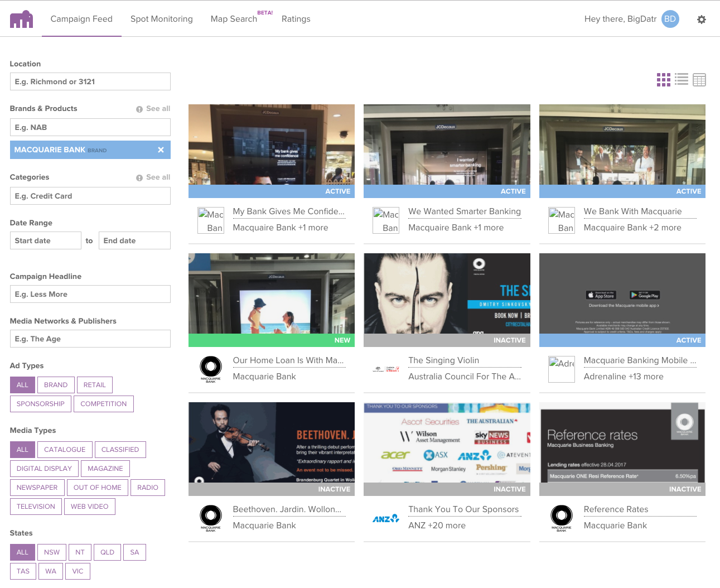Filter by SA state
Image resolution: width=720 pixels, height=588 pixels.
pos(135,552)
